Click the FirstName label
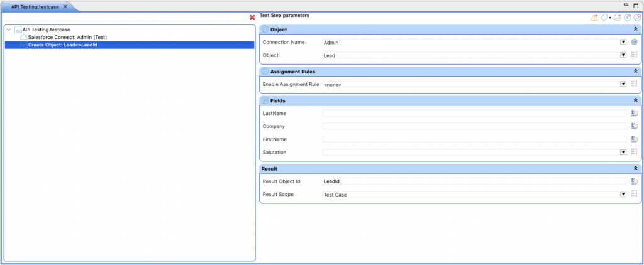 pyautogui.click(x=274, y=139)
